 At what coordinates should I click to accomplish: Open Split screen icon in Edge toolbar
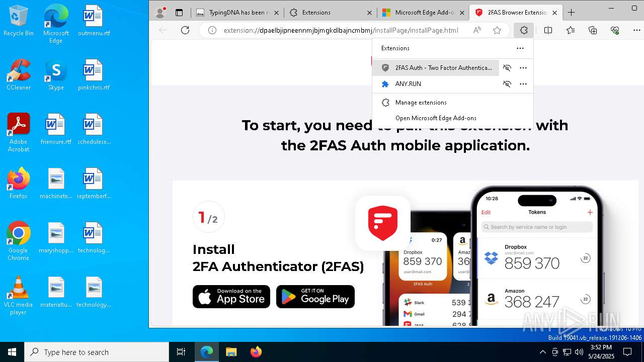coord(548,30)
